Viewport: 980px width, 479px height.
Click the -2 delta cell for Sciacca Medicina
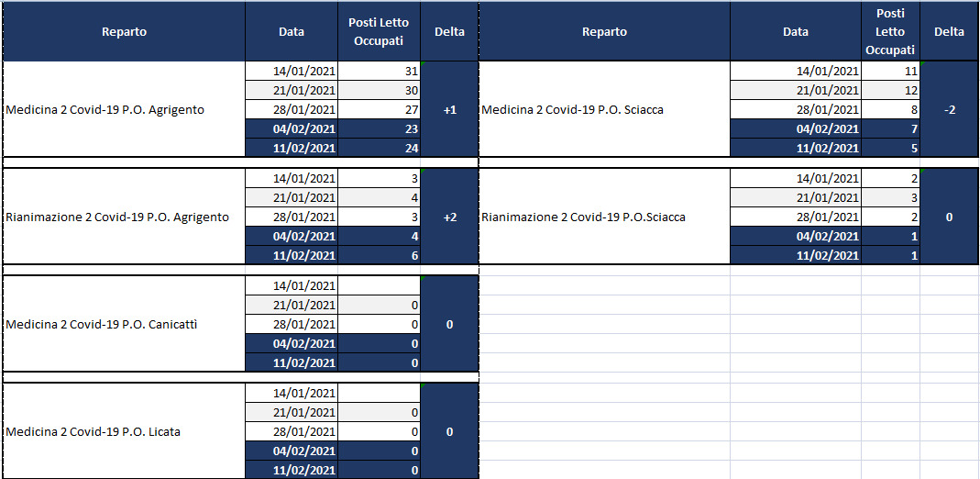tap(949, 109)
